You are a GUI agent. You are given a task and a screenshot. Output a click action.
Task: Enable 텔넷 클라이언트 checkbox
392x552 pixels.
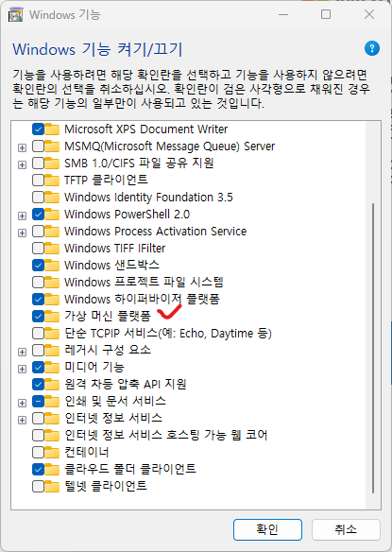point(38,486)
